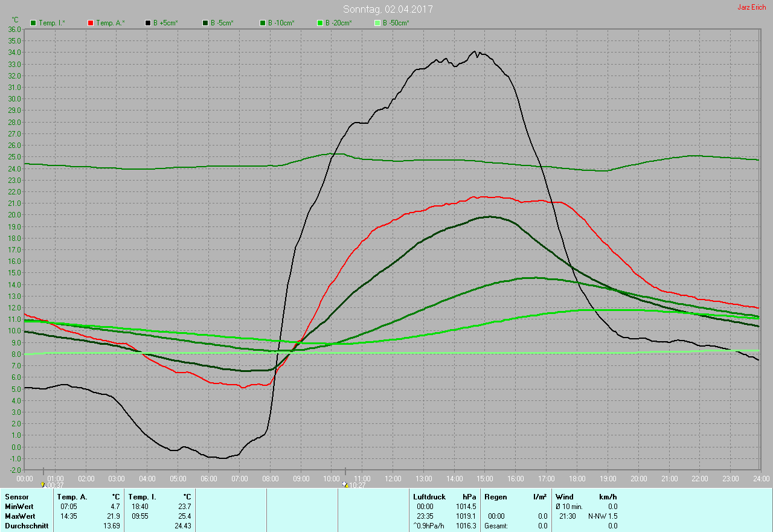Viewport: 773px width, 532px height.
Task: Click the B -10cm* legend swatch
Action: [x=263, y=23]
